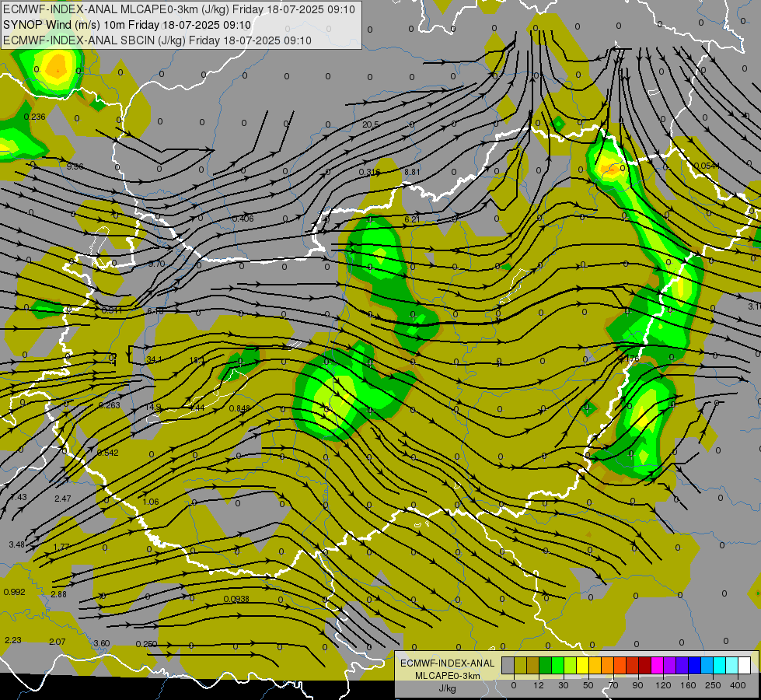Click the map value 9.96

(x=75, y=166)
